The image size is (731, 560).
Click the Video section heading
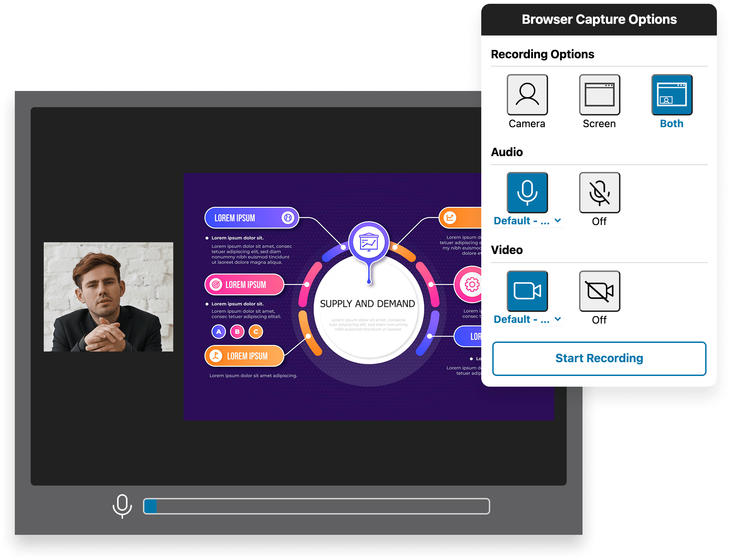pyautogui.click(x=507, y=250)
